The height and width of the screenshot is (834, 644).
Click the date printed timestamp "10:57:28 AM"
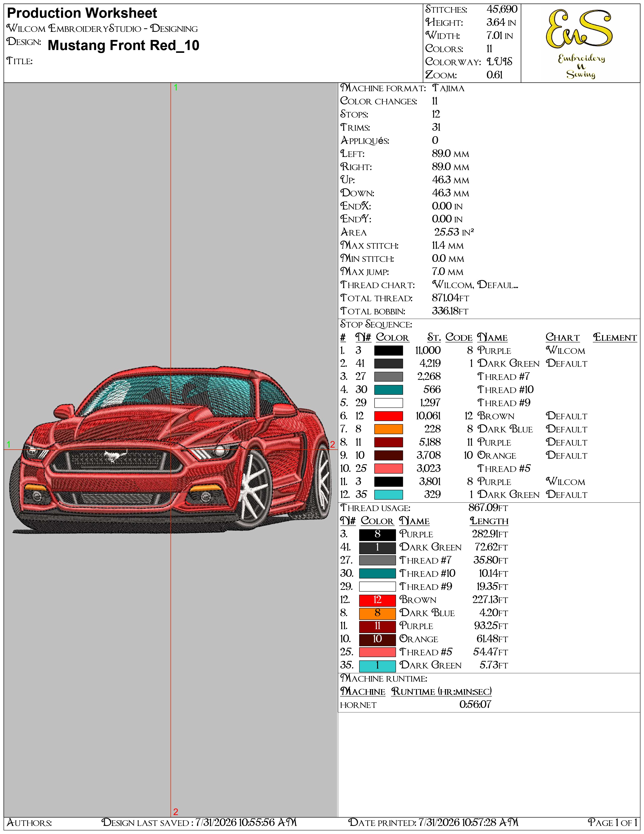490,822
